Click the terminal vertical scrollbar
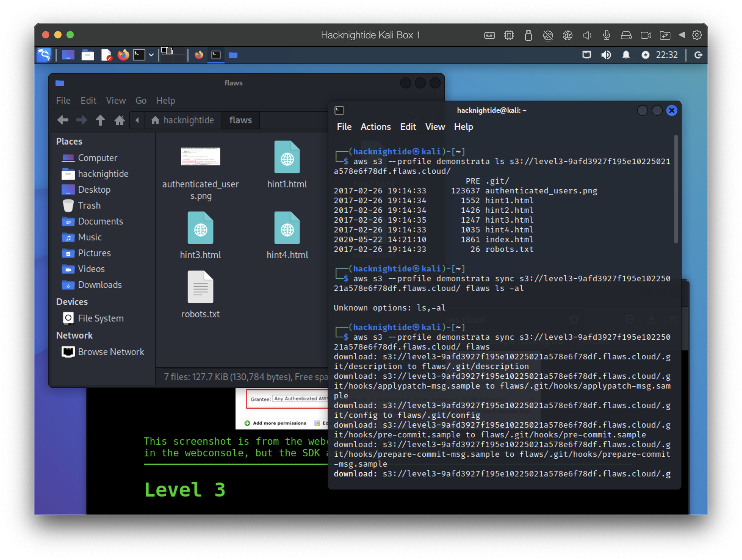742x560 pixels. point(676,189)
